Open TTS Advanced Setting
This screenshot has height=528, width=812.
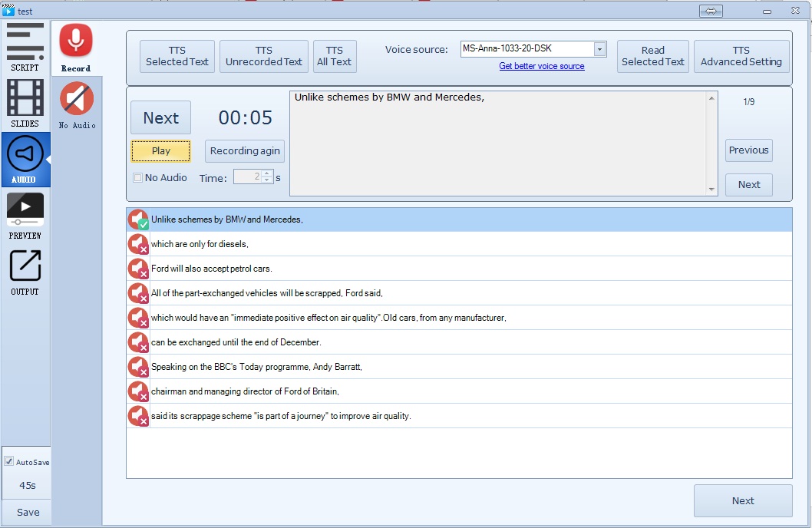click(x=741, y=56)
